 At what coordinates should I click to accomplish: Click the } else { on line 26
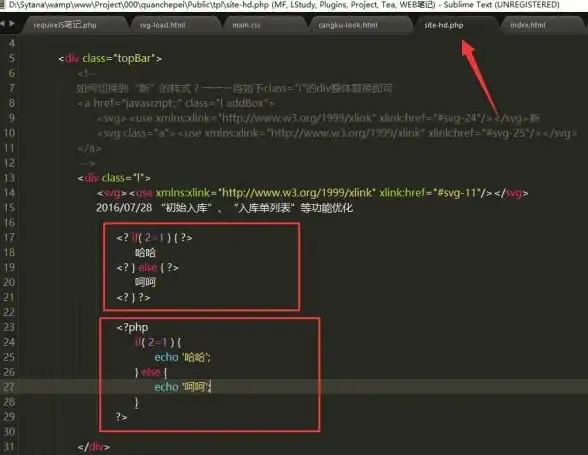(x=151, y=372)
